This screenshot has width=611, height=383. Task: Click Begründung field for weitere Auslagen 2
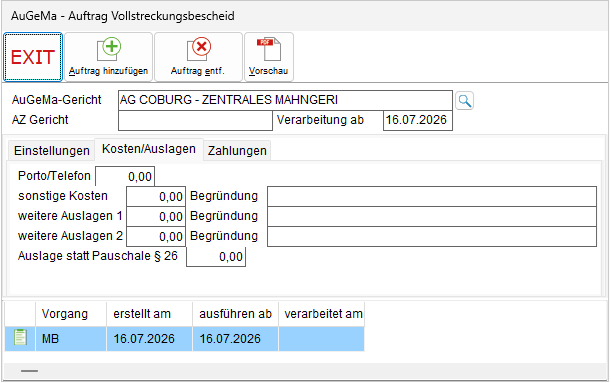tap(432, 237)
